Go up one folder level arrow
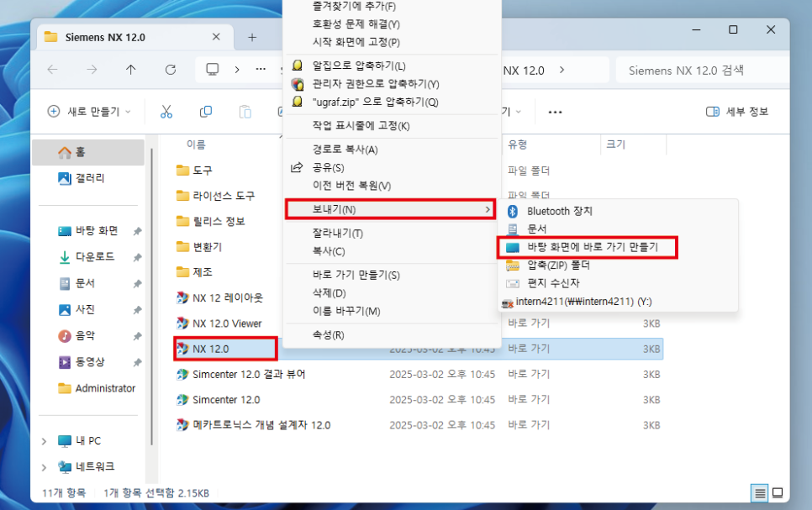Screen dimensions: 812x510 131,70
